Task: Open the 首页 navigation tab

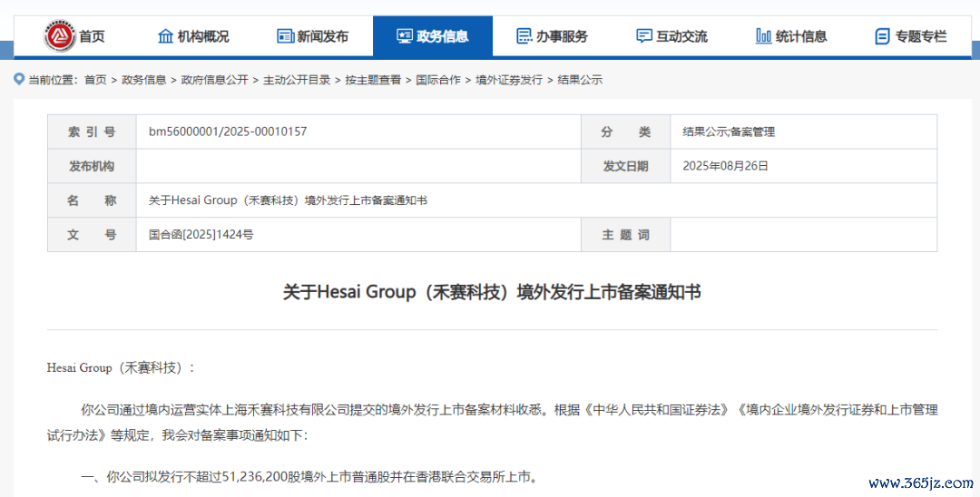Action: (92, 36)
